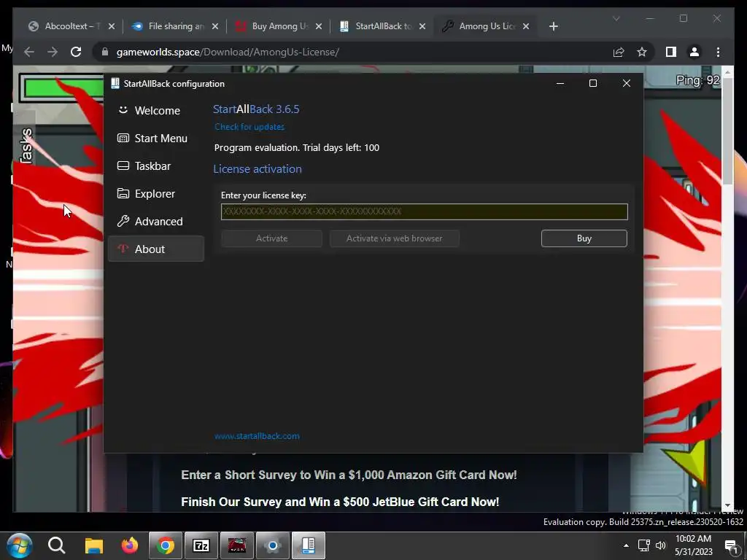Click the Activate button

click(271, 238)
